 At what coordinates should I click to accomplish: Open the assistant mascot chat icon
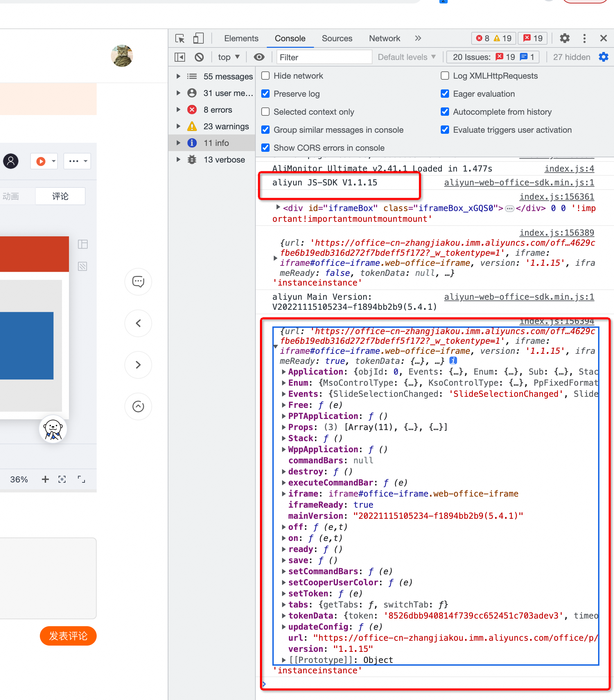[53, 429]
